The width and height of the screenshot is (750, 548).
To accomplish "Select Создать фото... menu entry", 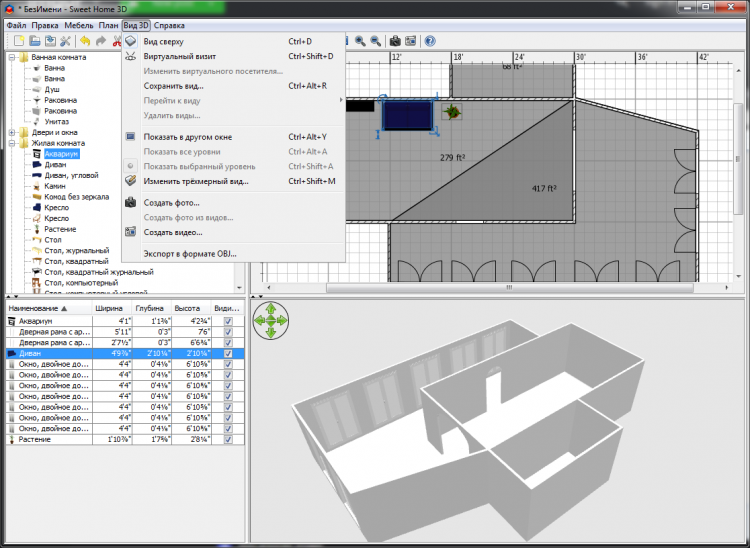I will click(171, 203).
